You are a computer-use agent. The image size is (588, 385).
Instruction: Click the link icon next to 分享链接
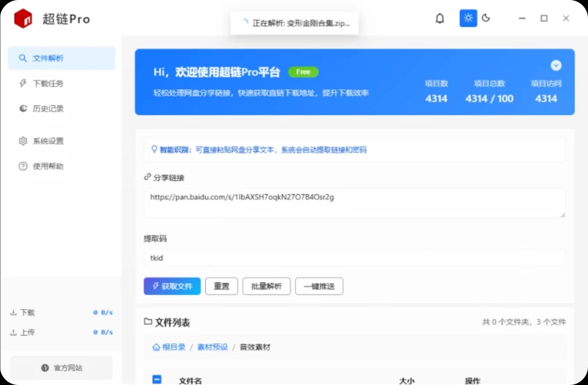(x=148, y=176)
